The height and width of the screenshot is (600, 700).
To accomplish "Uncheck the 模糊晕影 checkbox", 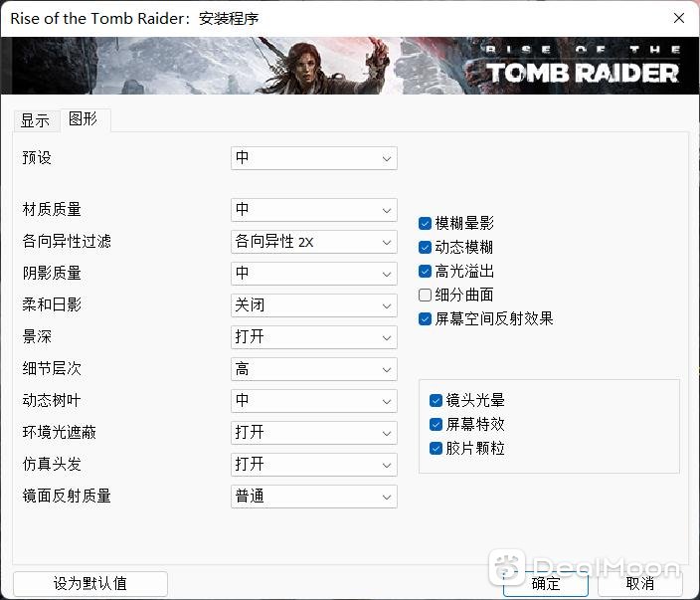I will click(x=425, y=223).
